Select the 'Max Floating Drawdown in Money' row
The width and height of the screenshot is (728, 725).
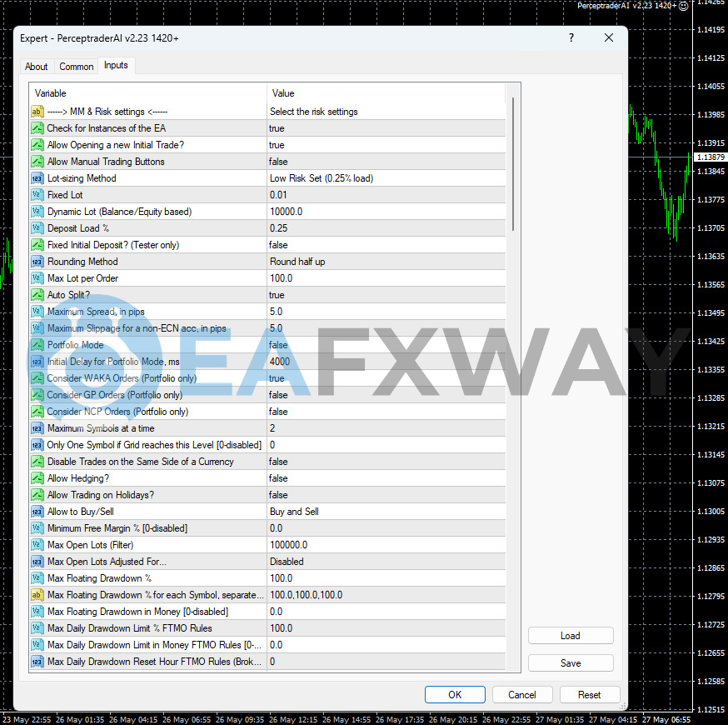click(x=267, y=612)
